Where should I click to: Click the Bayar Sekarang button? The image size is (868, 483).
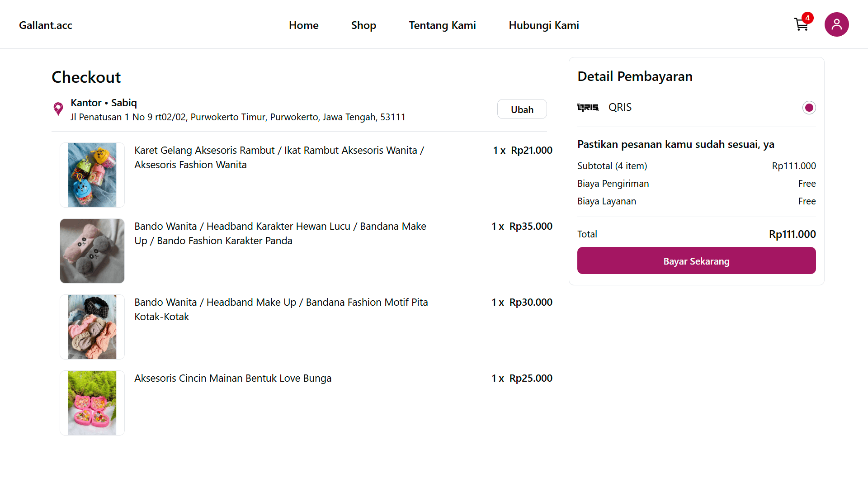[696, 260]
